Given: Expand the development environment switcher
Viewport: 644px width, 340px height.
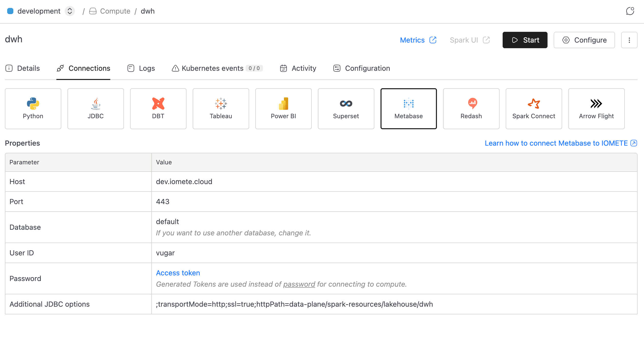Looking at the screenshot, I should coord(70,11).
